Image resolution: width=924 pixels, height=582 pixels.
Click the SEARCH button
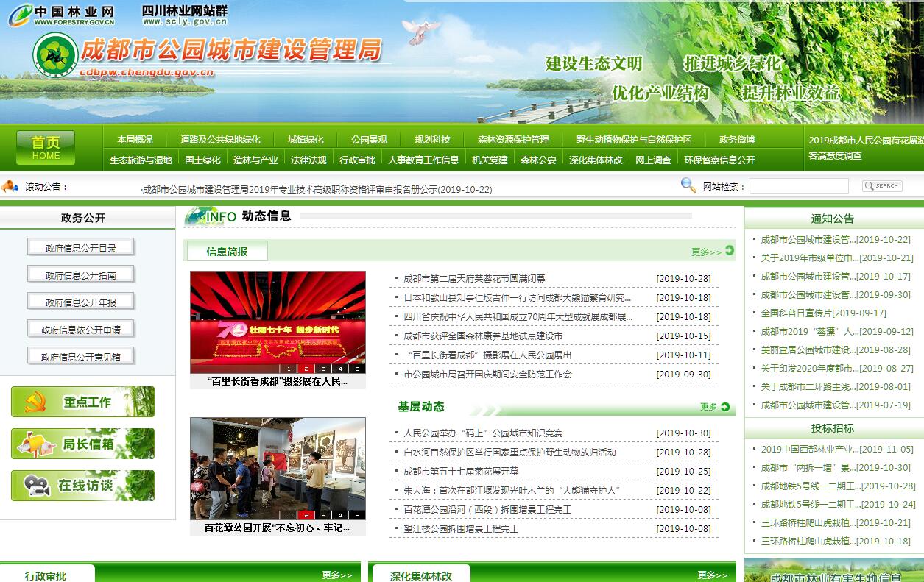[x=882, y=186]
